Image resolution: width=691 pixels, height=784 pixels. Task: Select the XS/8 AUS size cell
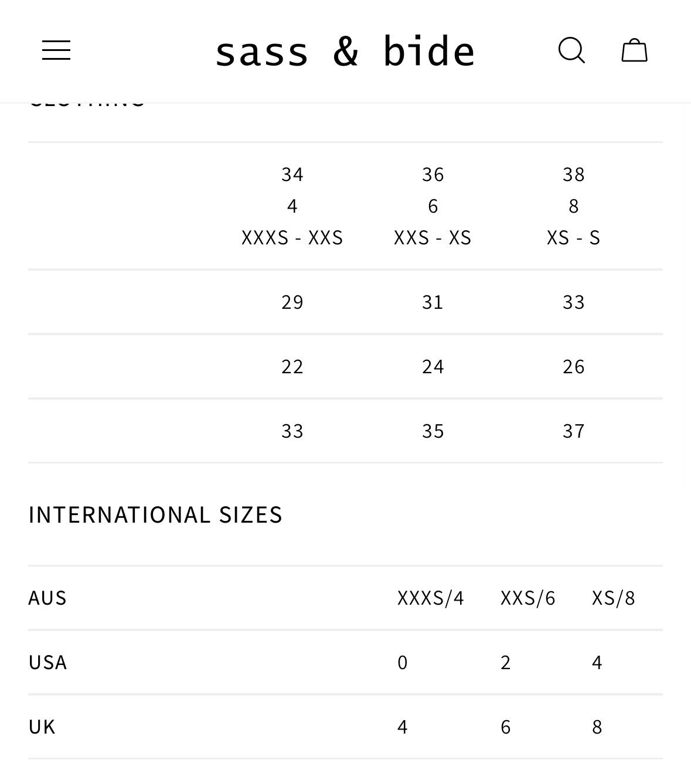tap(614, 598)
